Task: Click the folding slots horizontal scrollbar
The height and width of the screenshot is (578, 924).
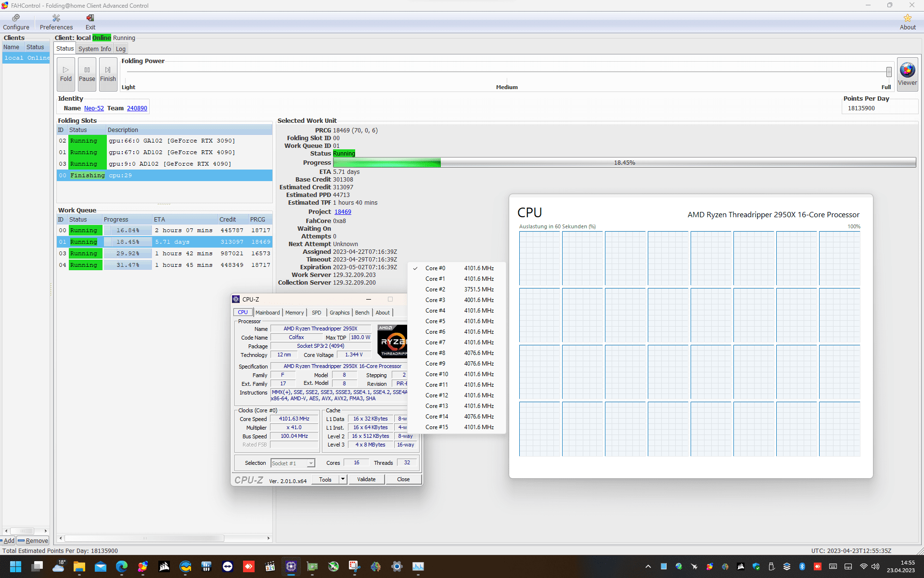Action: tap(144, 538)
